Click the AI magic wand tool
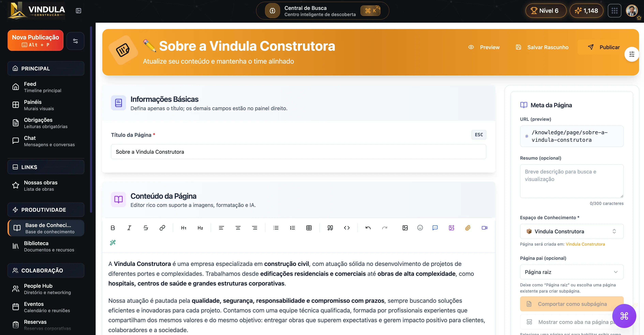Screen dimensions: 644x335 pyautogui.click(x=113, y=242)
